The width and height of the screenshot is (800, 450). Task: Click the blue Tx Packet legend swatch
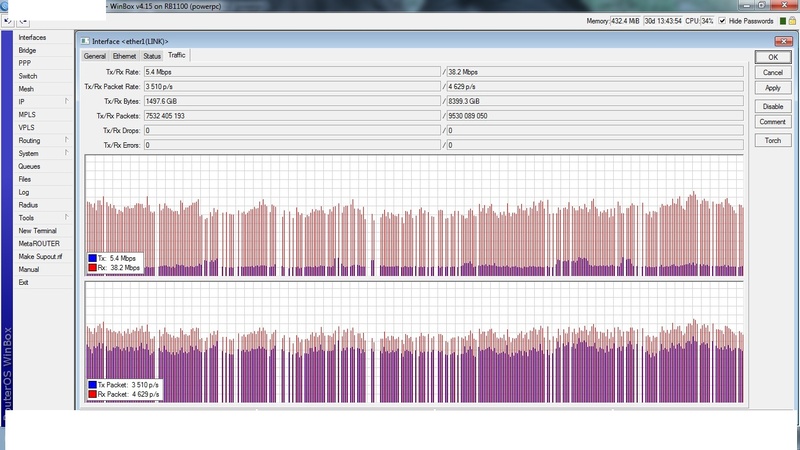coord(92,385)
